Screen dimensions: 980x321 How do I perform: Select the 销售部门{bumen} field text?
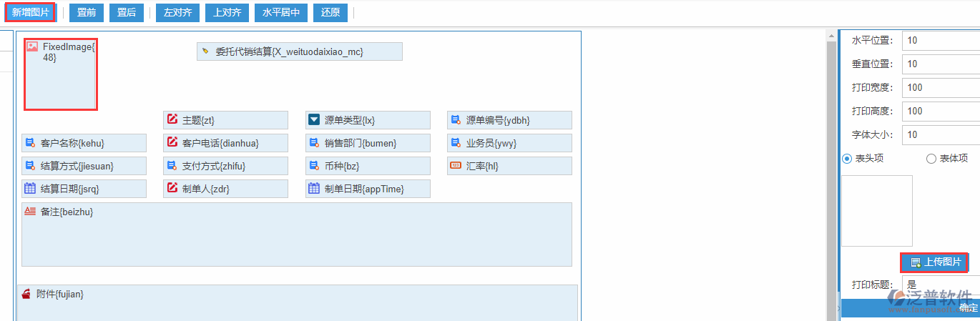(360, 143)
